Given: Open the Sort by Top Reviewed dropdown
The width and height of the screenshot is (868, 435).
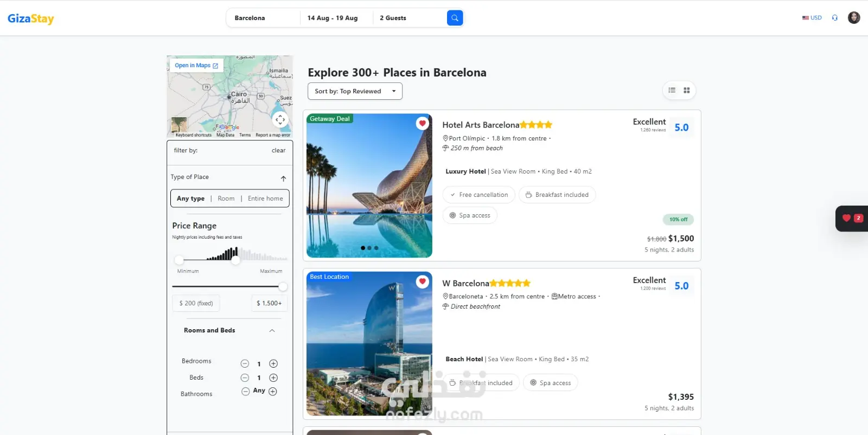Looking at the screenshot, I should coord(355,91).
